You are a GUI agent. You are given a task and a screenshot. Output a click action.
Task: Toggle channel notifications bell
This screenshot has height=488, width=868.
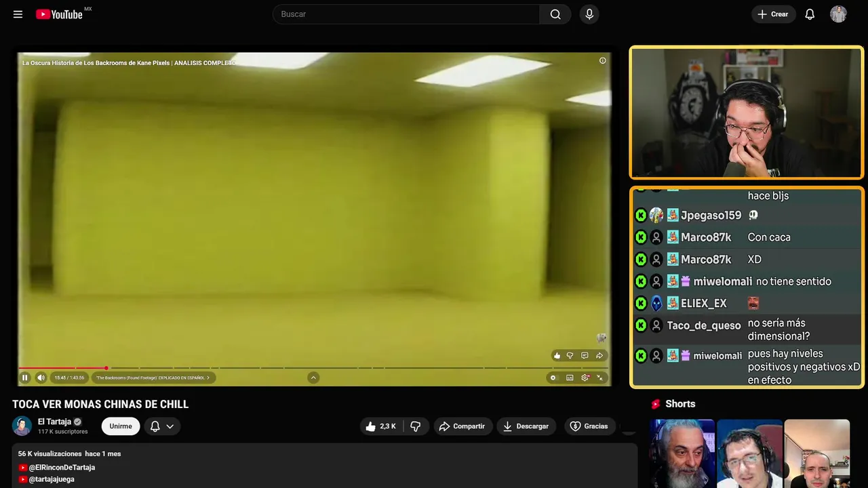155,426
